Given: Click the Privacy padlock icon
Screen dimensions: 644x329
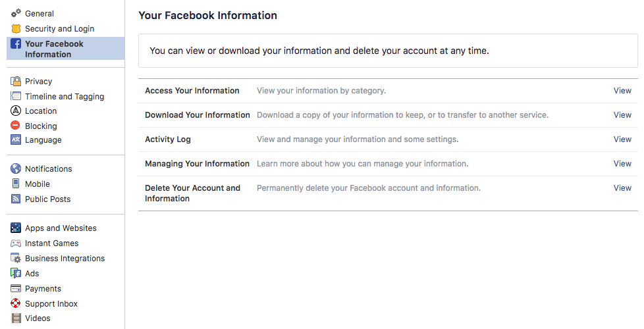Looking at the screenshot, I should (16, 82).
